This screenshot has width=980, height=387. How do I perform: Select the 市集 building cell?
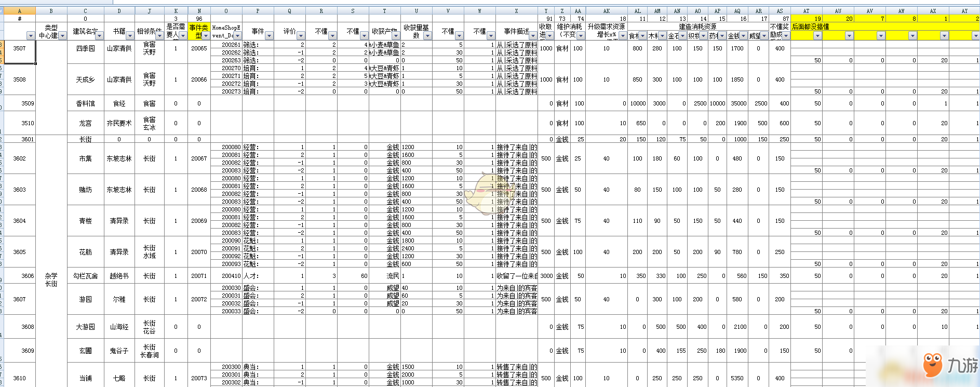point(86,158)
